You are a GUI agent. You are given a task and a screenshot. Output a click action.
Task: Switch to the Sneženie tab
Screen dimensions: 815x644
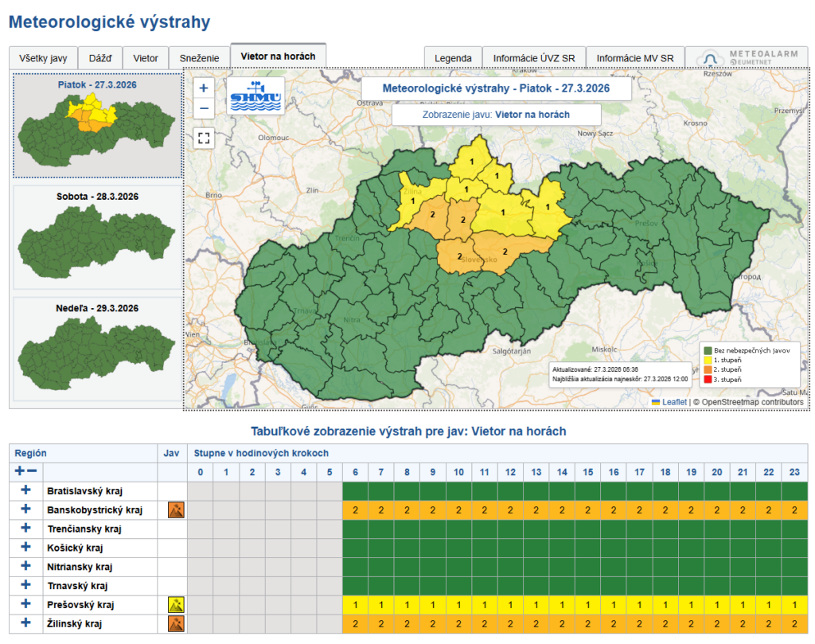point(201,57)
